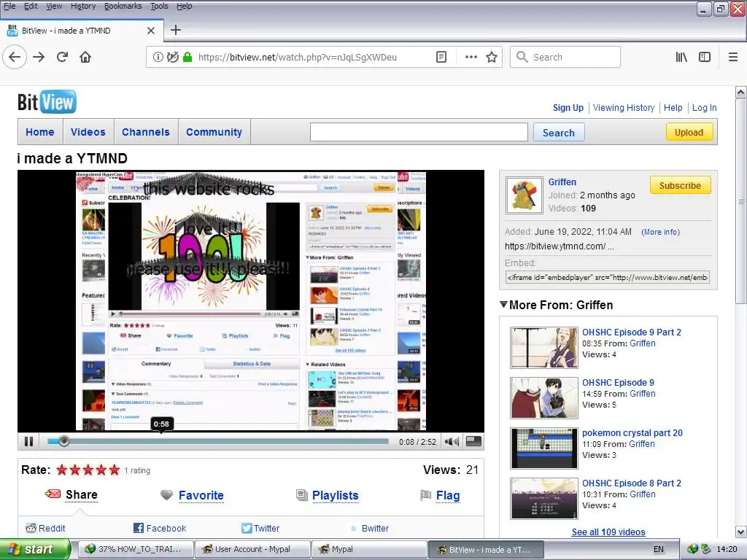
Task: Rate the video with the first star
Action: (x=62, y=470)
